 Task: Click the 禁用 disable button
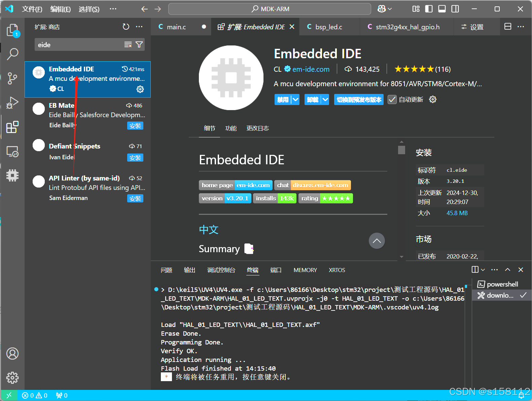click(283, 100)
